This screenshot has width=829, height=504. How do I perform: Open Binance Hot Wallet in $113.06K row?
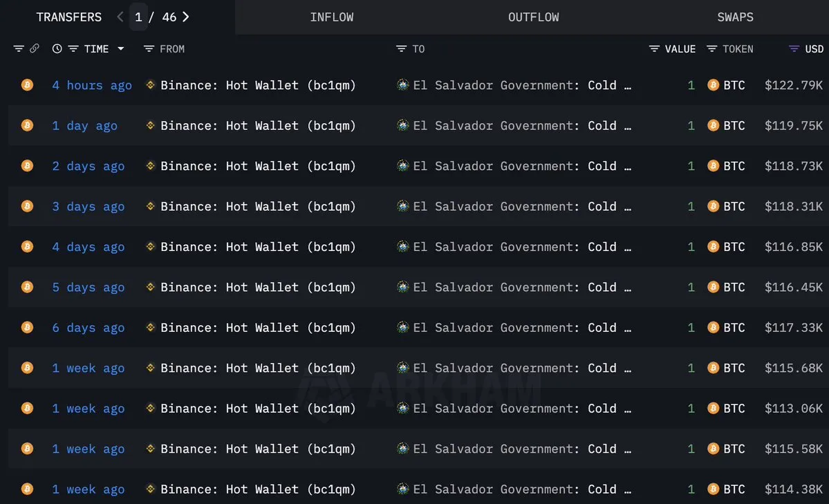[258, 409]
